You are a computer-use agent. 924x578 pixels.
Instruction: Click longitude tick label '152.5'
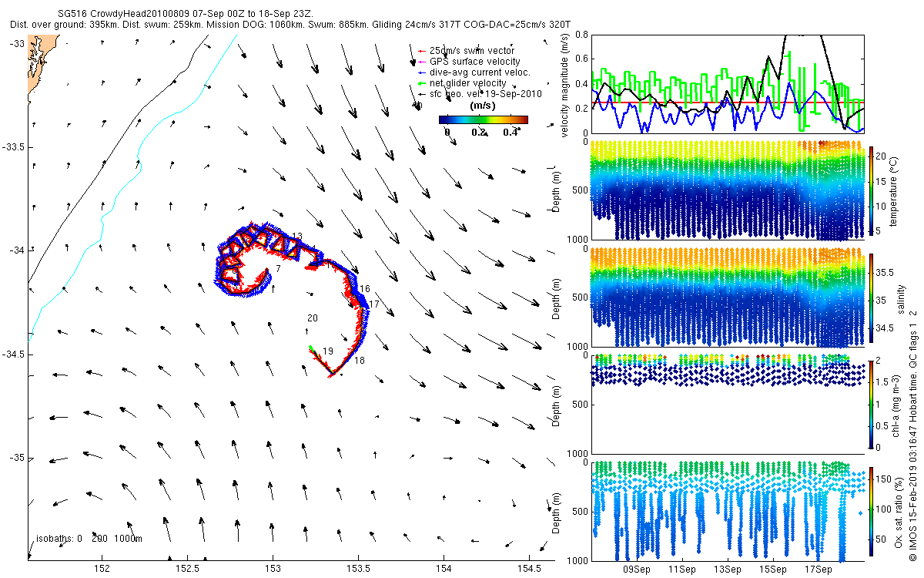click(187, 570)
